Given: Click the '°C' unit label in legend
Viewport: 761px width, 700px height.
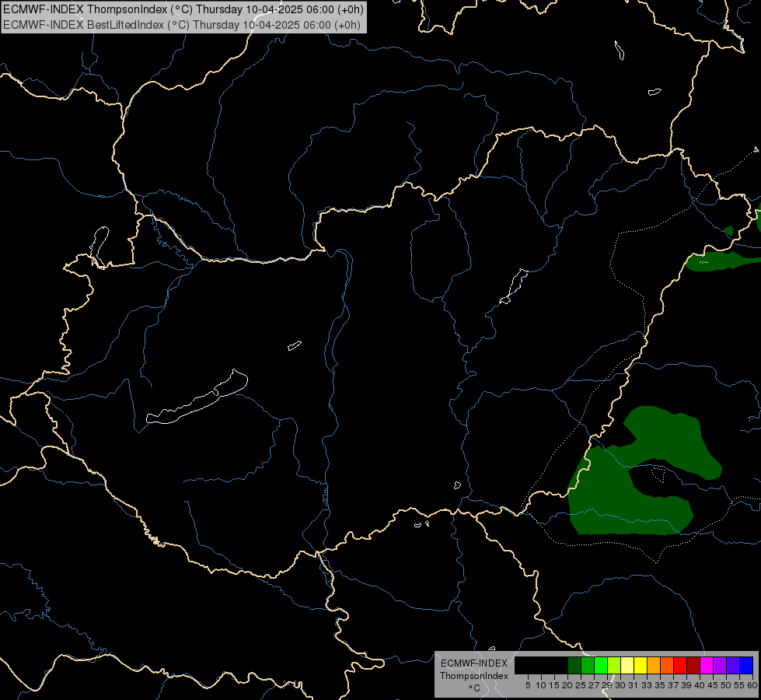Looking at the screenshot, I should [x=474, y=688].
